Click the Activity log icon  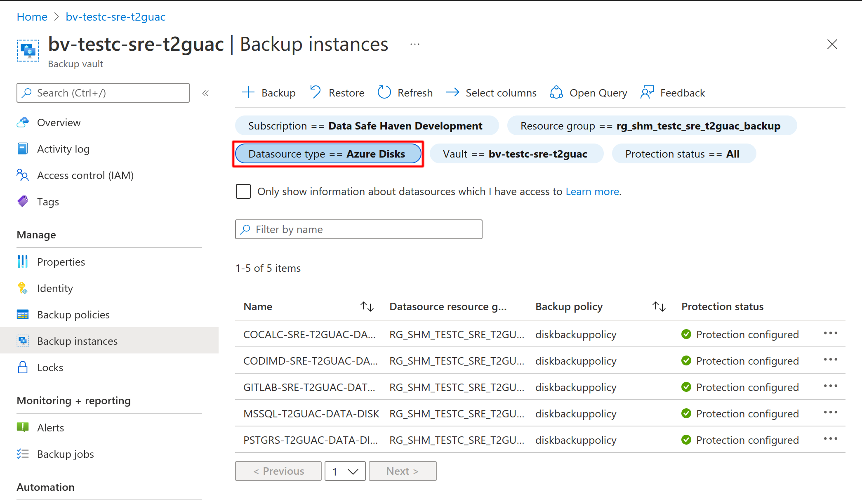point(23,149)
